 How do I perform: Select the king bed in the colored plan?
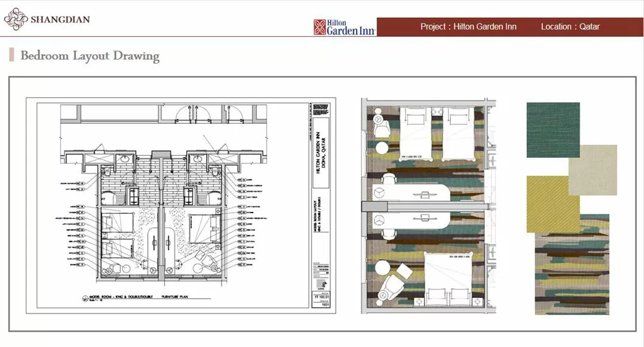[449, 278]
